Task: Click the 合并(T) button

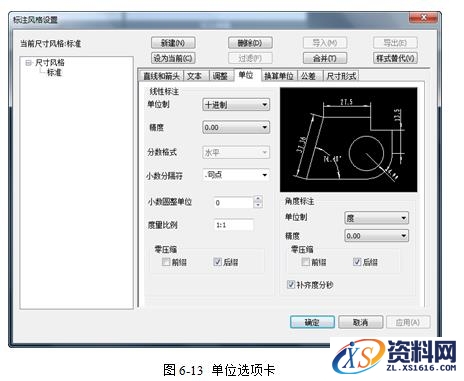Action: click(x=325, y=58)
